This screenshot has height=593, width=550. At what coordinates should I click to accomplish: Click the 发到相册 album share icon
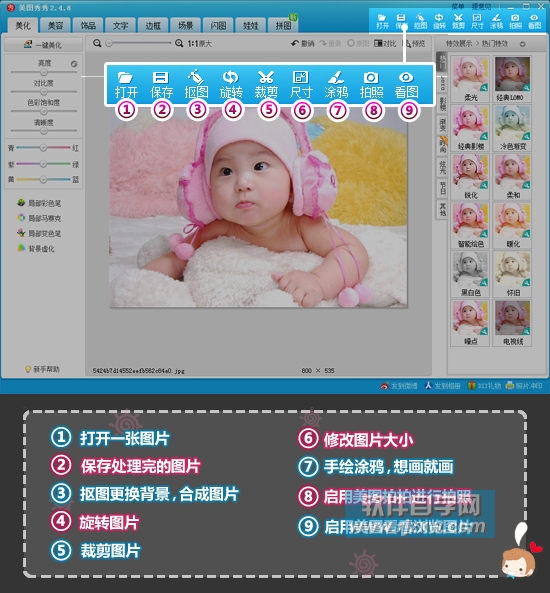click(428, 386)
